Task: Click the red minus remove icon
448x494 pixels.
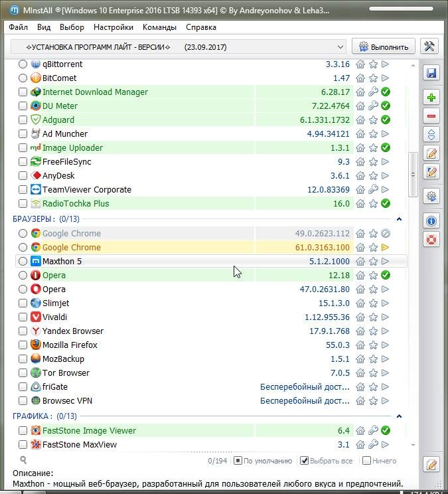Action: tap(431, 116)
